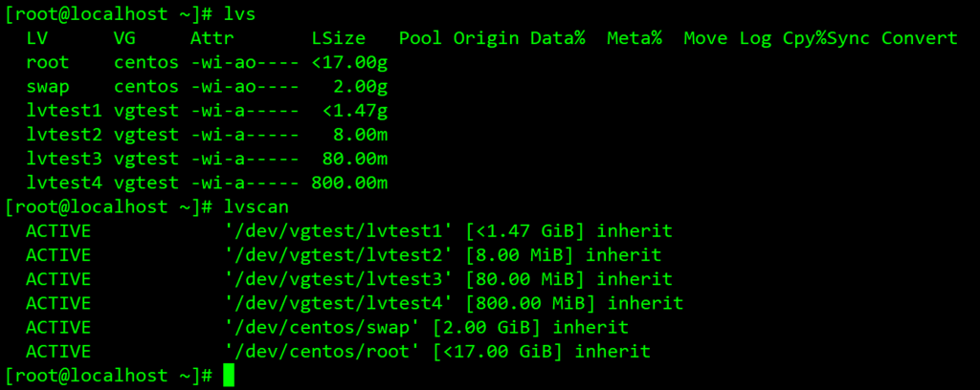Click the Move column header

(704, 38)
